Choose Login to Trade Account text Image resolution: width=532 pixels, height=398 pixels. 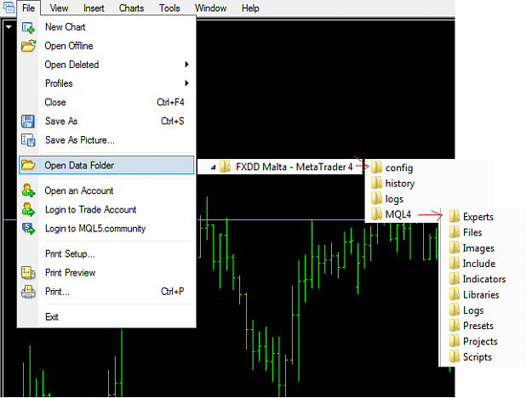click(x=90, y=209)
